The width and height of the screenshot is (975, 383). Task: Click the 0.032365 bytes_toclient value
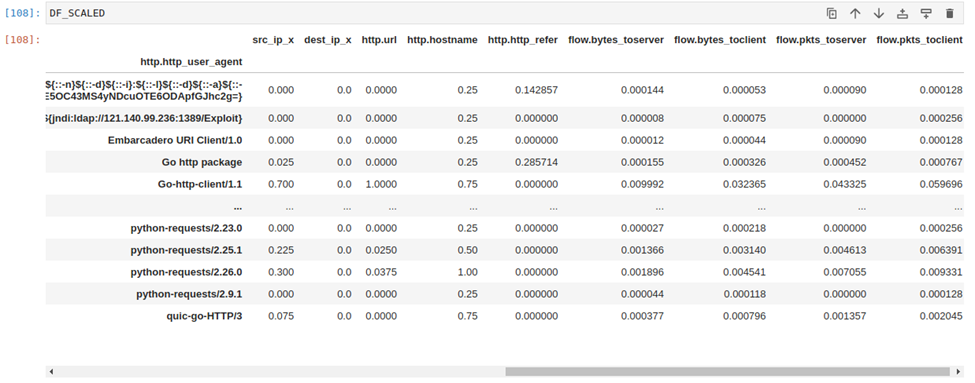click(744, 184)
